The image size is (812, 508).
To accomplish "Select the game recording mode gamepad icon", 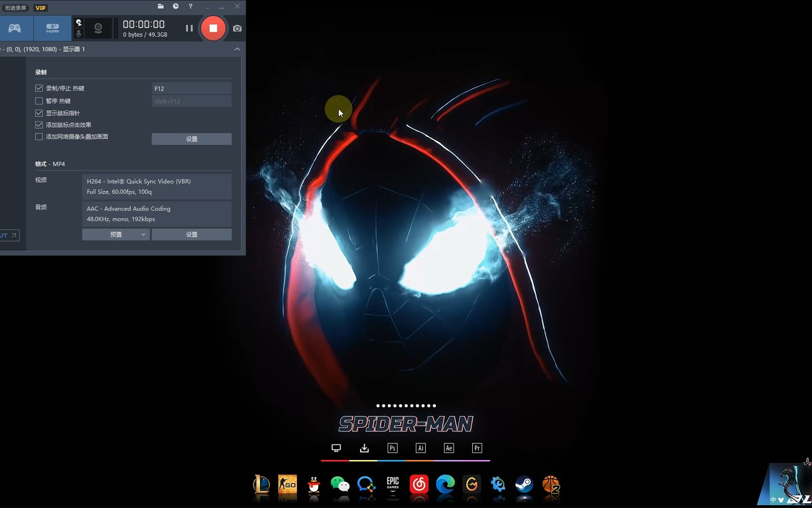I will [x=15, y=28].
